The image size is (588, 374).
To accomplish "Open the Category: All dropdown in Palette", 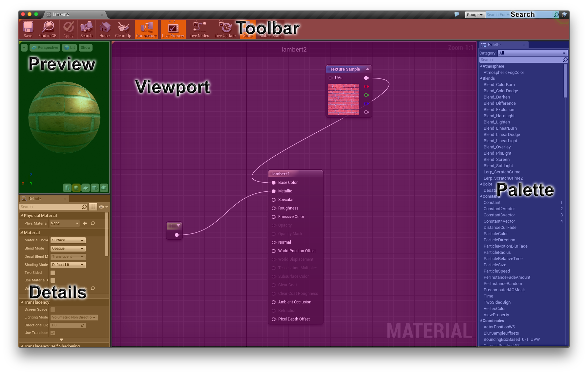I will pyautogui.click(x=532, y=53).
